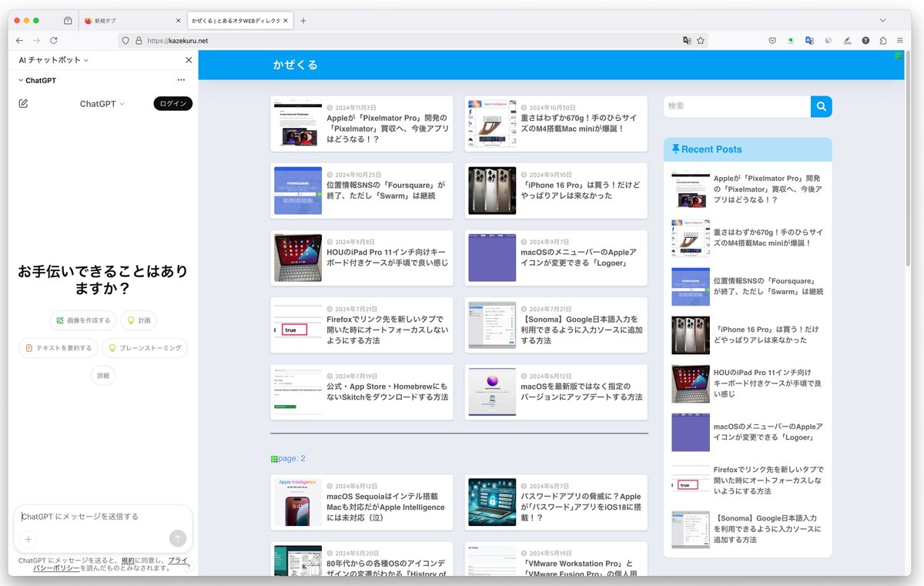Image resolution: width=924 pixels, height=586 pixels.
Task: Open main-list article 「iPhone 16 Pro」は買う
Action: [556, 190]
